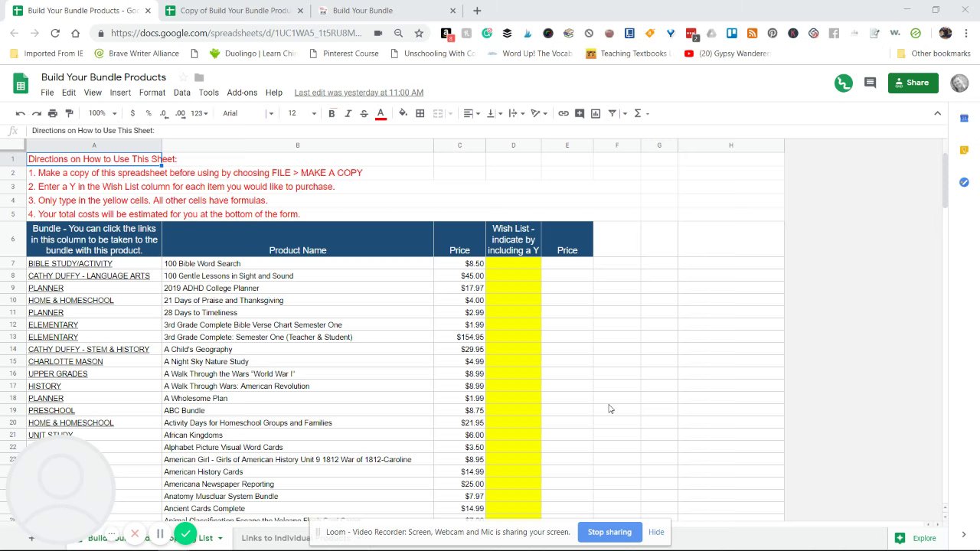Open the comment history icon
Image resolution: width=980 pixels, height=551 pixels.
(x=870, y=83)
